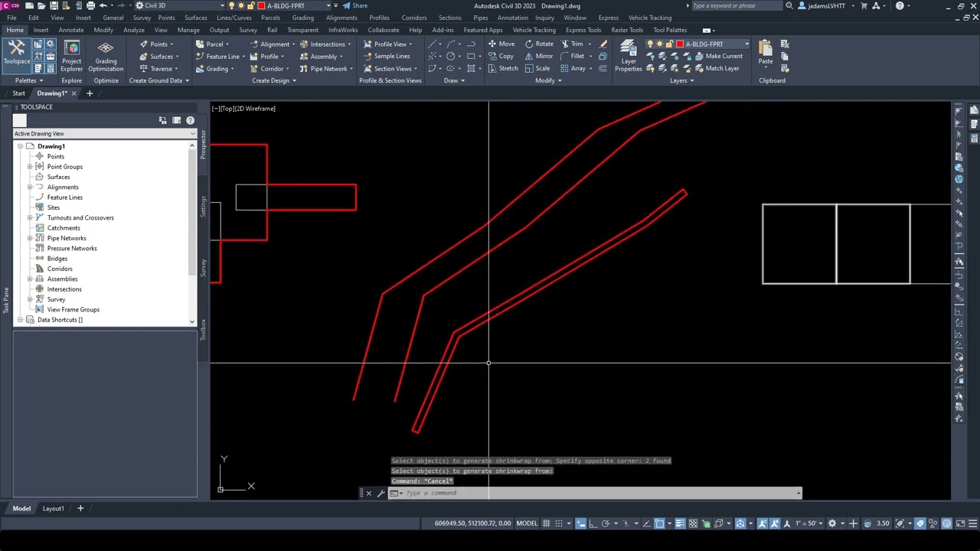980x551 pixels.
Task: Select Feature Lines in Prospector tree
Action: [65, 197]
